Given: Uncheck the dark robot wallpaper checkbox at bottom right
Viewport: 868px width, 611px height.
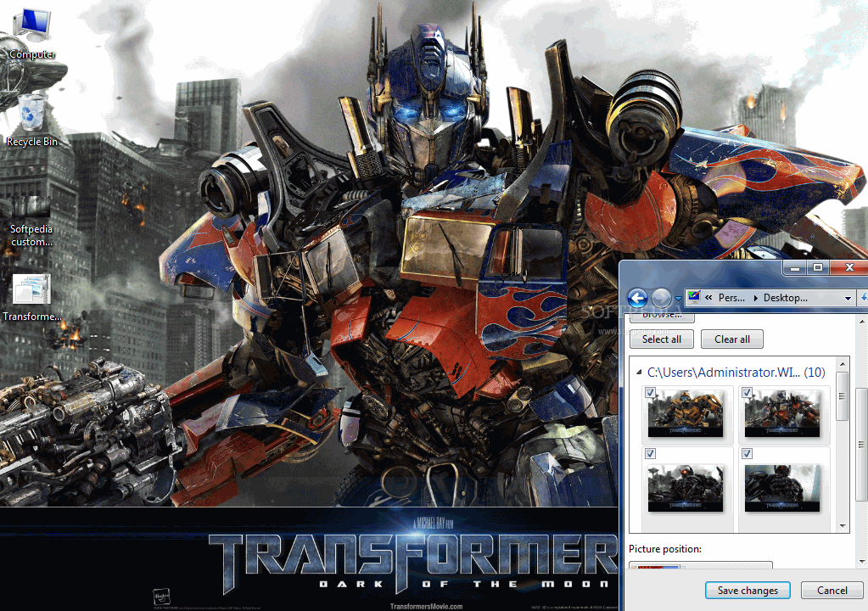Looking at the screenshot, I should tap(747, 453).
